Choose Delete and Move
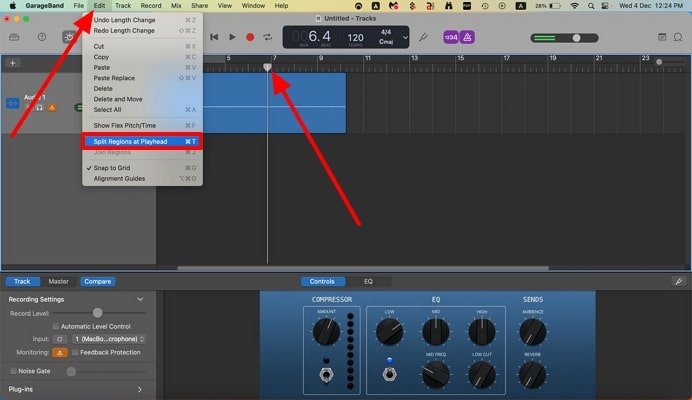The height and width of the screenshot is (400, 692). pos(142,99)
